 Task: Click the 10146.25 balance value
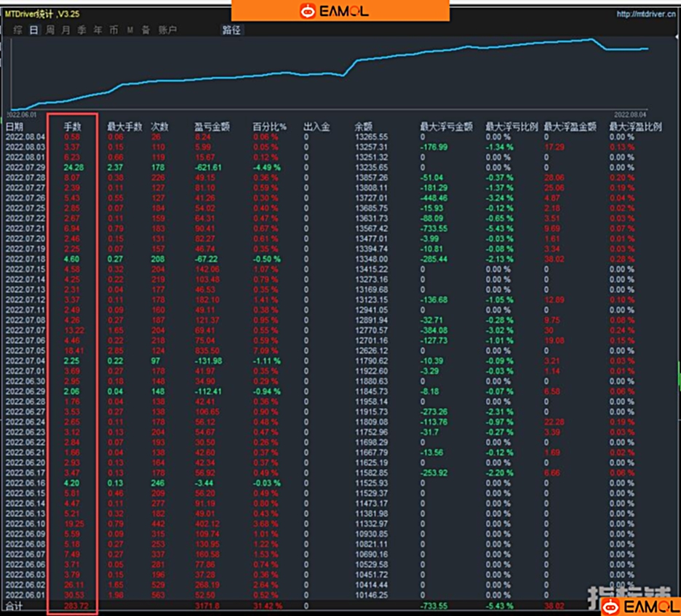point(372,595)
